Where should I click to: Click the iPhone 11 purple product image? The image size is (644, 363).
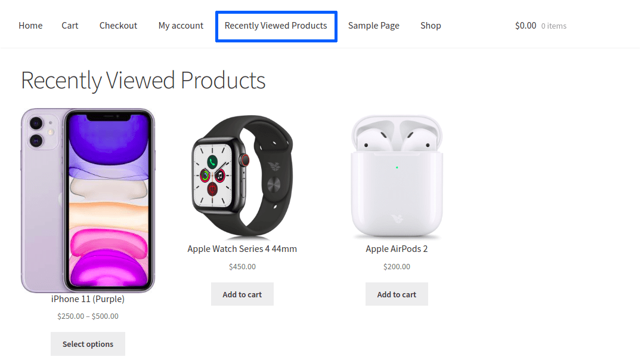pyautogui.click(x=88, y=200)
